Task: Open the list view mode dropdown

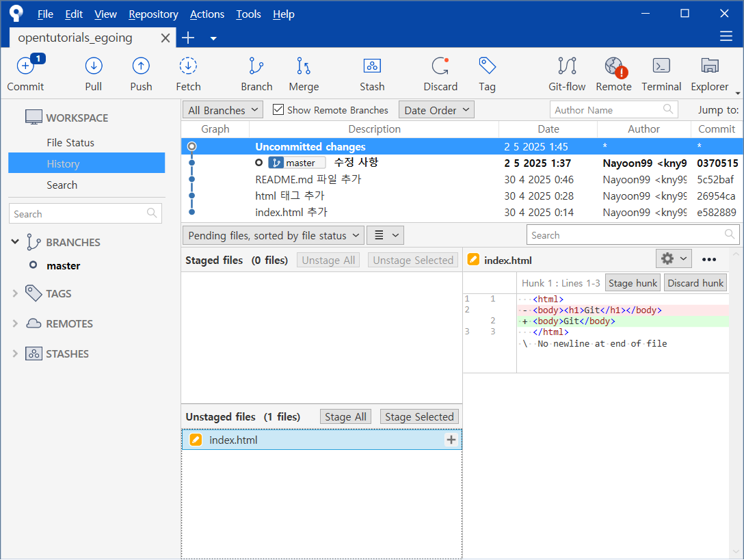Action: [x=386, y=235]
